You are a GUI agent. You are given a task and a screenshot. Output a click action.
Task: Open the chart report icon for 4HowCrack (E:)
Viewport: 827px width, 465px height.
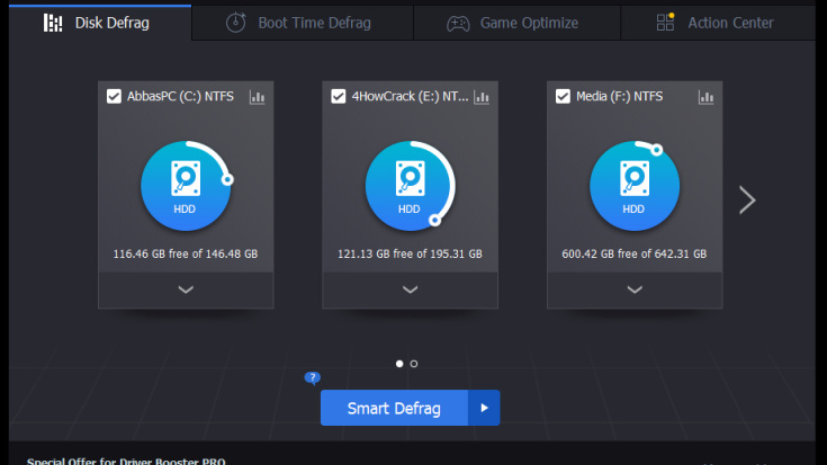[482, 97]
